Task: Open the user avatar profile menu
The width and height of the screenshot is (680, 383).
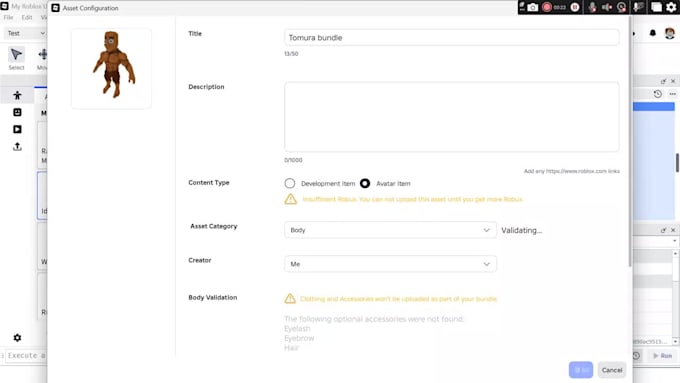Action: [670, 33]
